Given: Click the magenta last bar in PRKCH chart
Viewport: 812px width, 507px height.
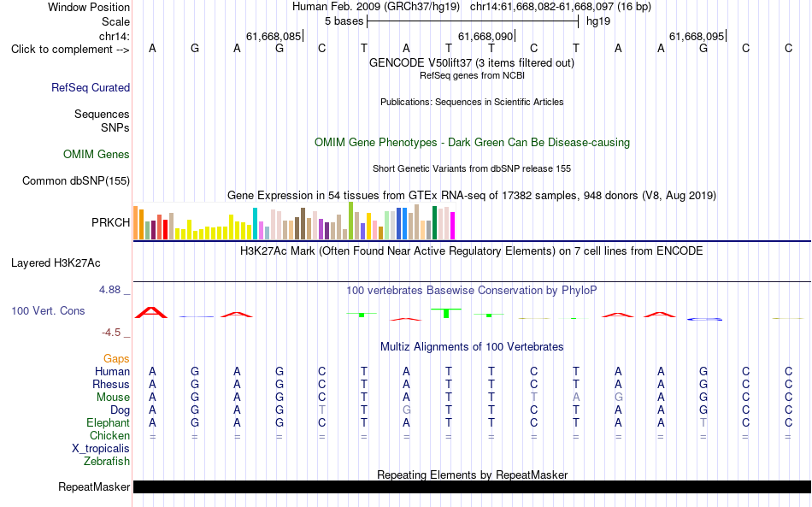Looking at the screenshot, I should coord(453,226).
